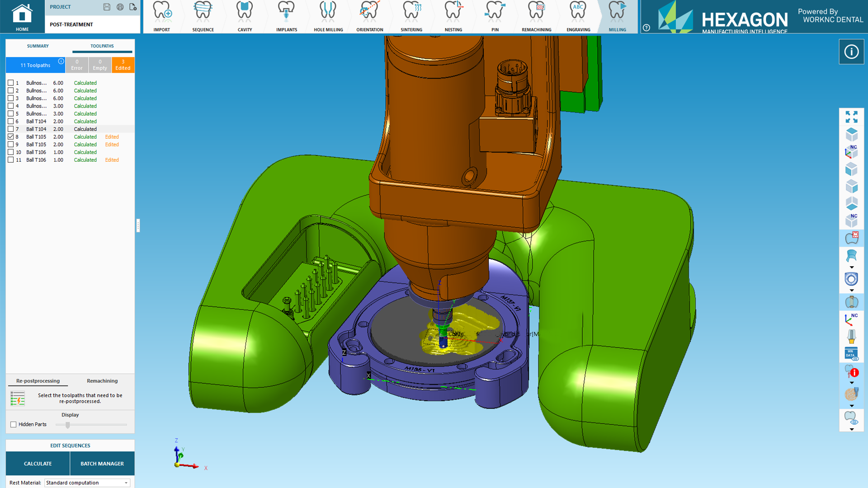The image size is (868, 488).
Task: Enable the Hidden Parts checkbox
Action: 14,424
